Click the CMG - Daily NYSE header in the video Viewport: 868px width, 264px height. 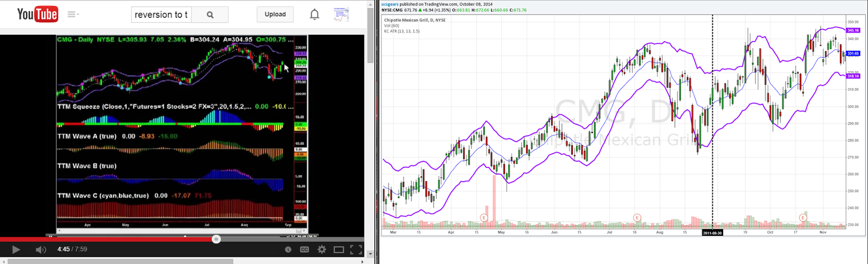(x=86, y=40)
